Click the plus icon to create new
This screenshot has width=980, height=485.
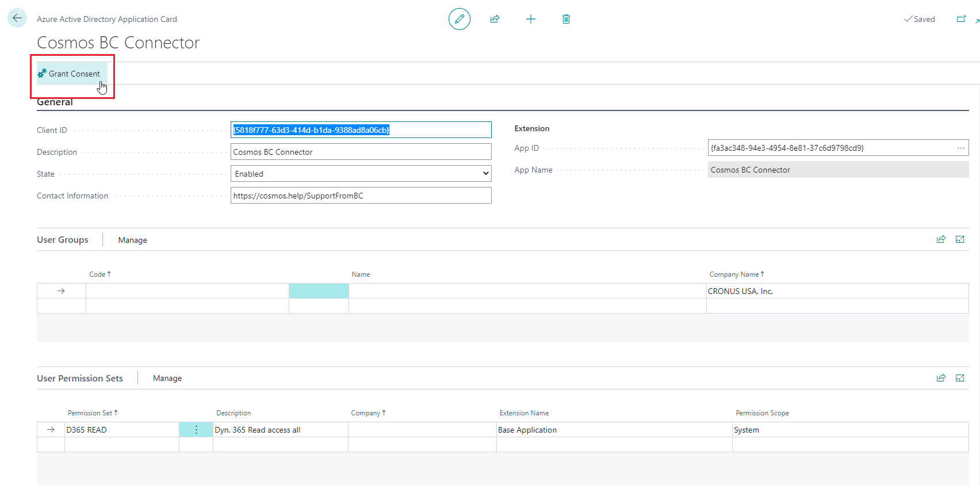point(531,19)
